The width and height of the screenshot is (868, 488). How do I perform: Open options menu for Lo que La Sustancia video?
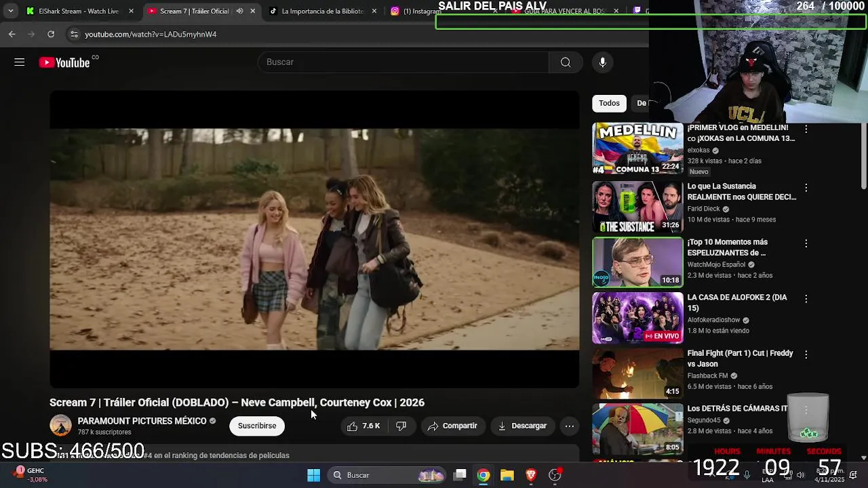[806, 188]
